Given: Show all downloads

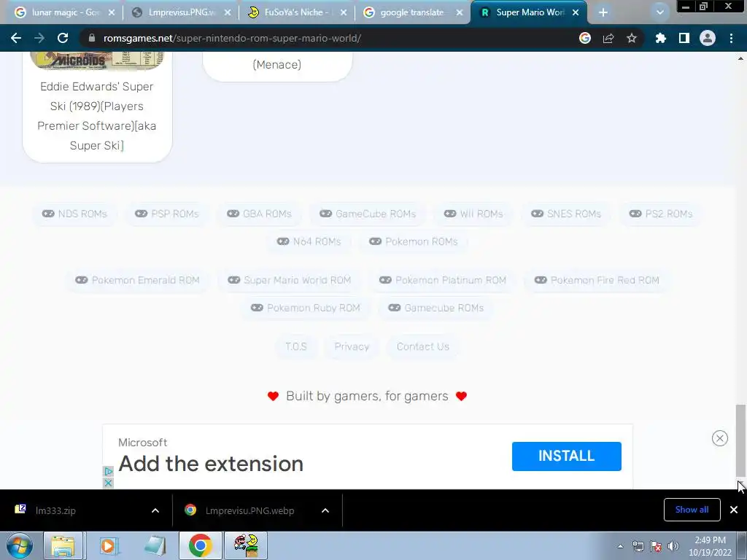Looking at the screenshot, I should pyautogui.click(x=692, y=510).
